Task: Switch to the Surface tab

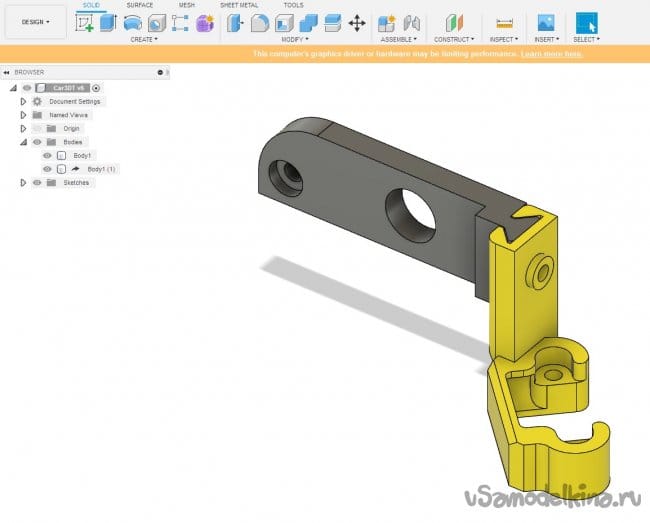Action: tap(140, 5)
